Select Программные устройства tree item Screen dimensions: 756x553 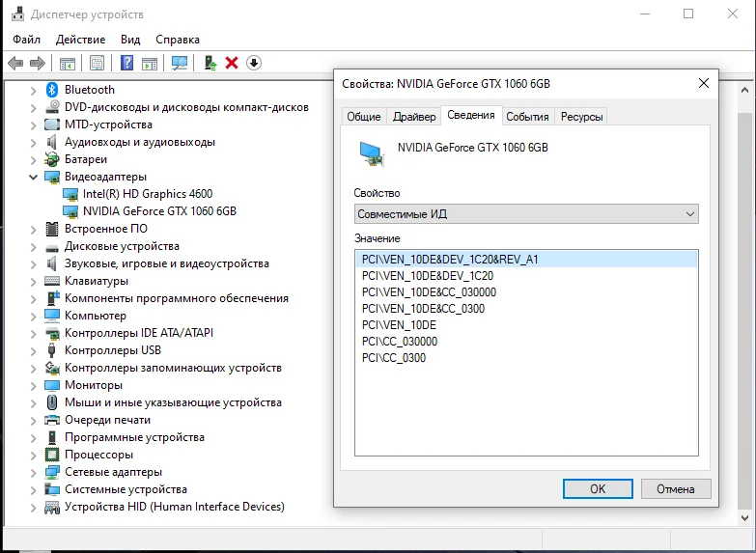134,437
